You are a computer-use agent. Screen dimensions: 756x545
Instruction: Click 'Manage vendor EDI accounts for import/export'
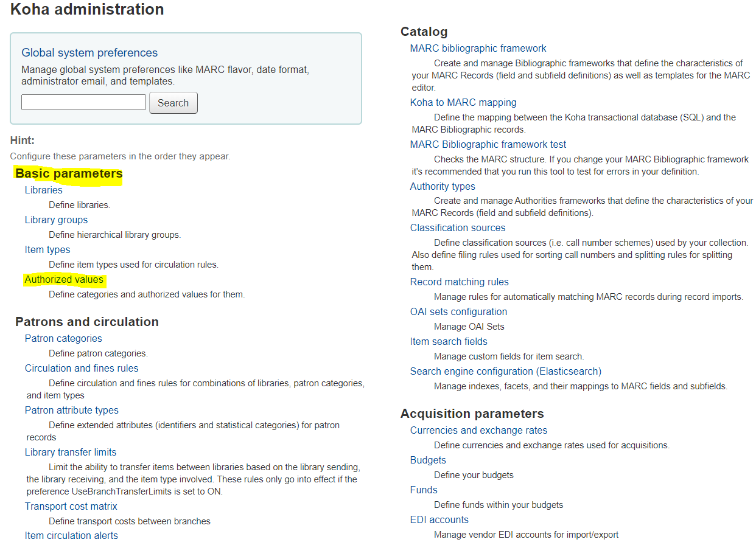coord(526,535)
